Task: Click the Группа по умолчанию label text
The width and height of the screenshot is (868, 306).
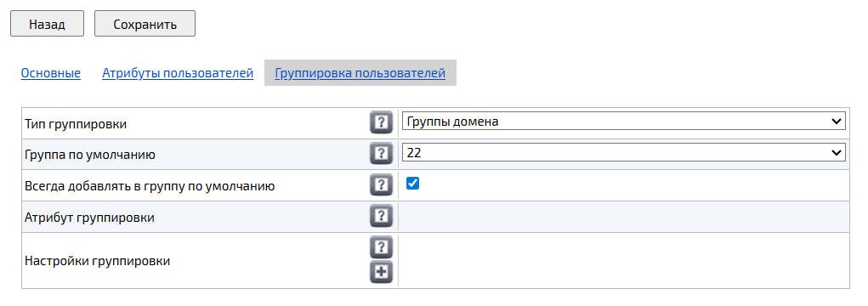Action: click(90, 155)
